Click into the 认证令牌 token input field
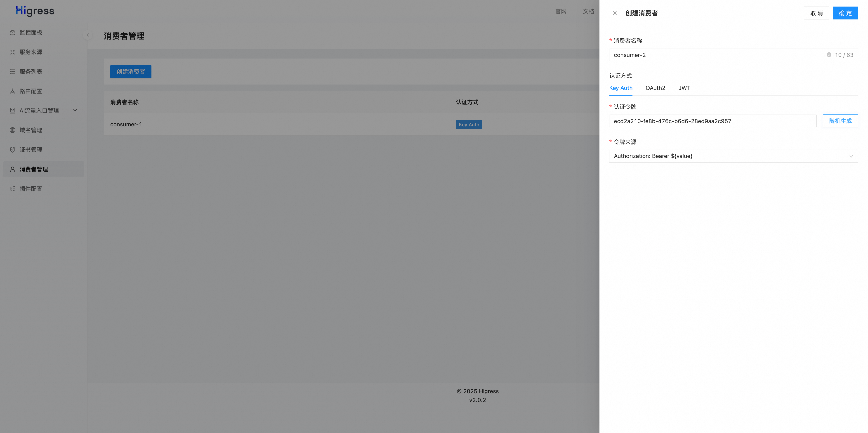 point(712,121)
